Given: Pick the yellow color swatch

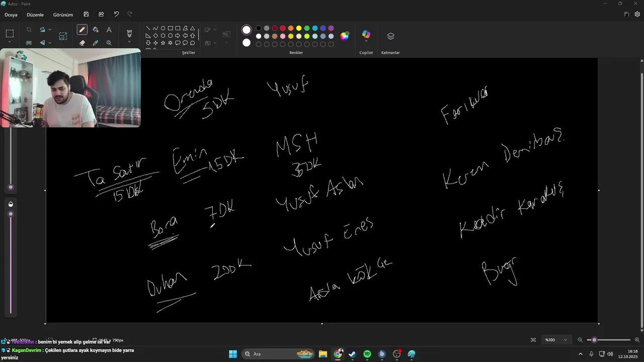Looking at the screenshot, I should point(299,28).
